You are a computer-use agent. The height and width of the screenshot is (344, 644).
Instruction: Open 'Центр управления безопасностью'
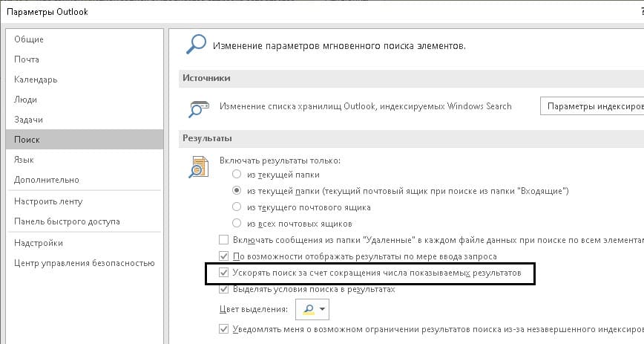tap(84, 263)
